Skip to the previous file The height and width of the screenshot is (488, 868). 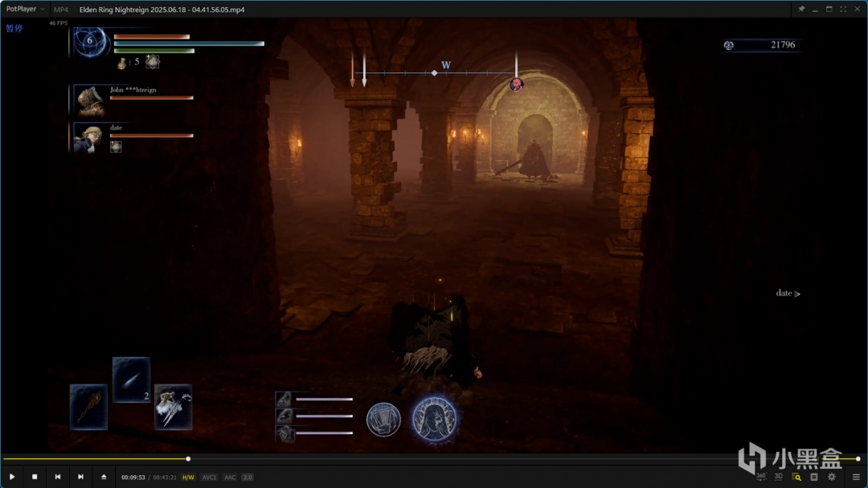click(x=58, y=477)
